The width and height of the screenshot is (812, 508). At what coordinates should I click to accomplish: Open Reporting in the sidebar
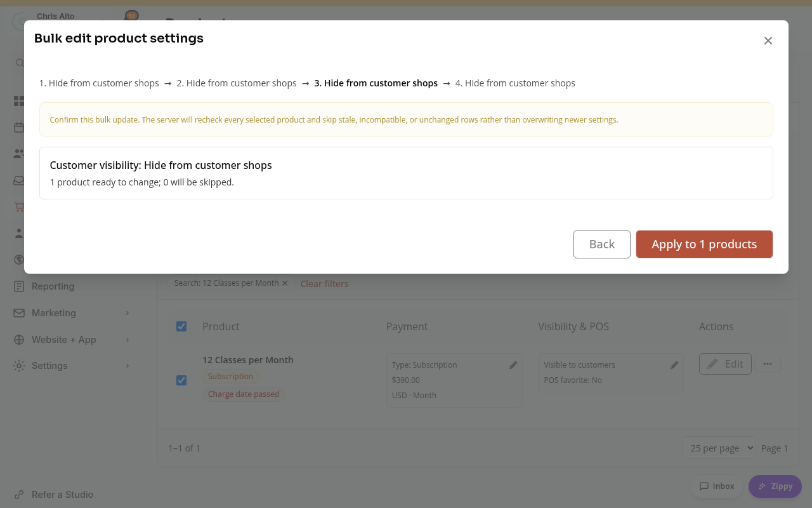(x=53, y=286)
